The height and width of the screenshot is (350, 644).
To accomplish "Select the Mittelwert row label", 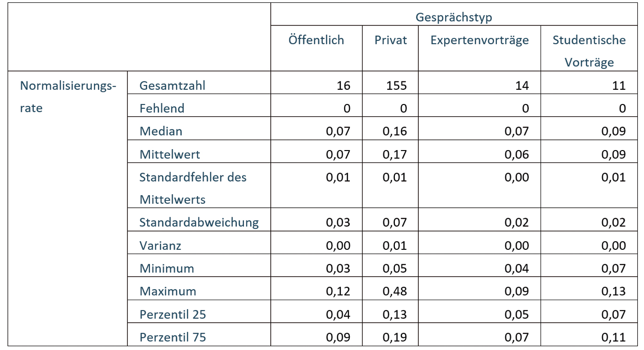I will click(170, 154).
